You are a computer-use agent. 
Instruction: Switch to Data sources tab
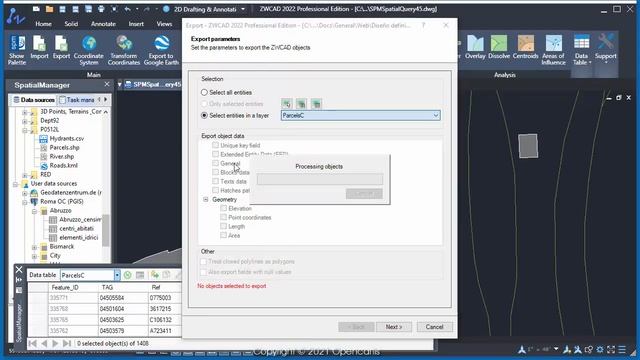pos(33,100)
